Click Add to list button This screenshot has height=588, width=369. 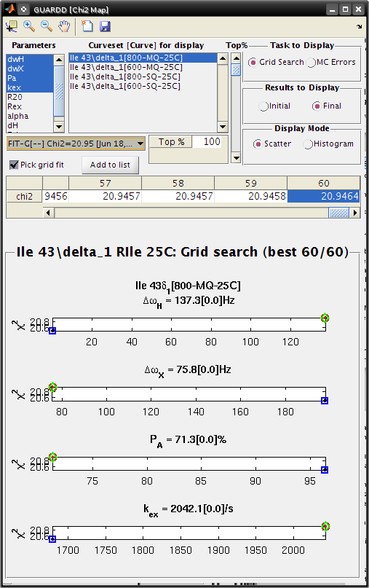110,165
